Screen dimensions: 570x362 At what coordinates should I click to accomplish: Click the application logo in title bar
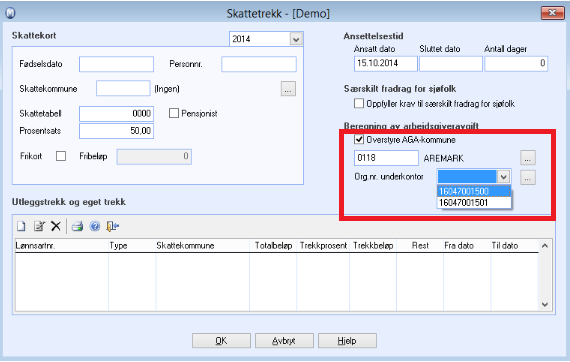coord(11,13)
